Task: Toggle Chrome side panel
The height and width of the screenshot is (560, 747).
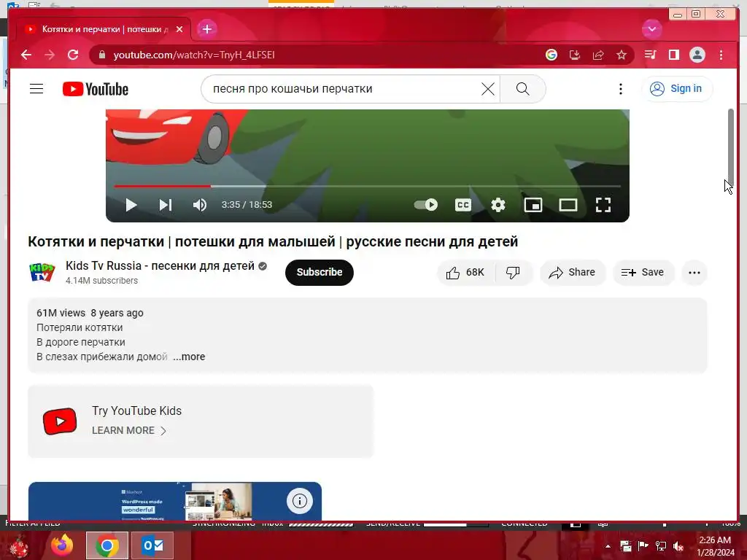Action: click(x=673, y=55)
